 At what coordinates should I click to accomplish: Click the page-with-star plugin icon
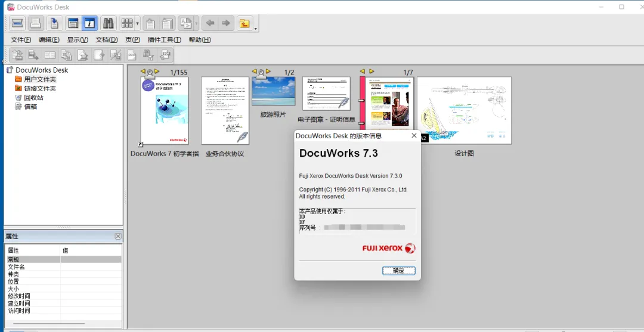82,55
